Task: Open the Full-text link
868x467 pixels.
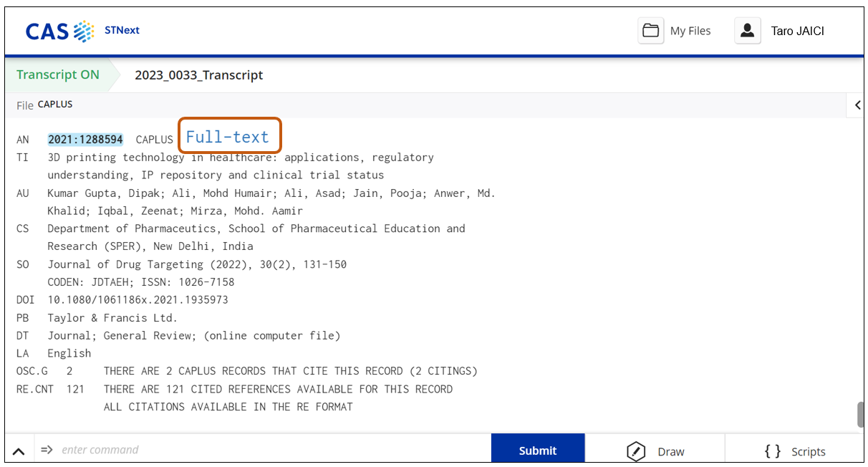Action: 228,136
